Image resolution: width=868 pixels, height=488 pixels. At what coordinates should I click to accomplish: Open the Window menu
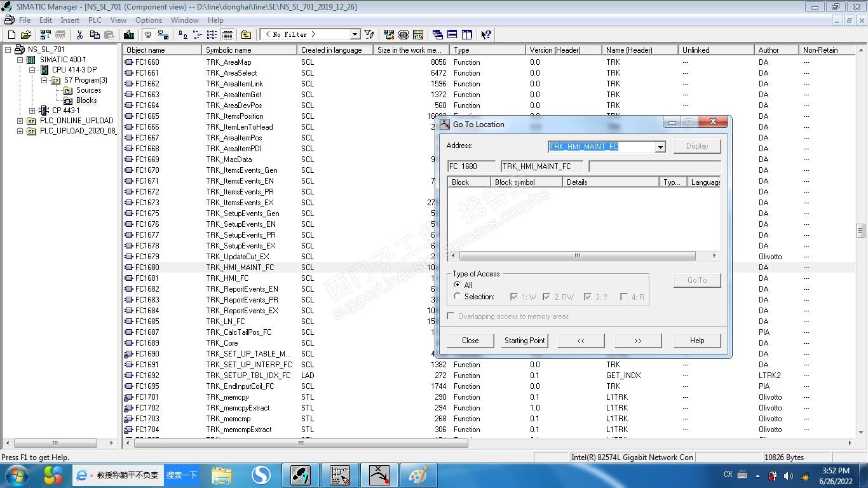185,20
